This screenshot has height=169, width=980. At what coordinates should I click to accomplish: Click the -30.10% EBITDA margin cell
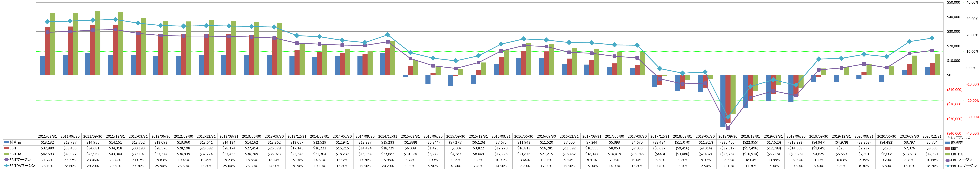728,166
